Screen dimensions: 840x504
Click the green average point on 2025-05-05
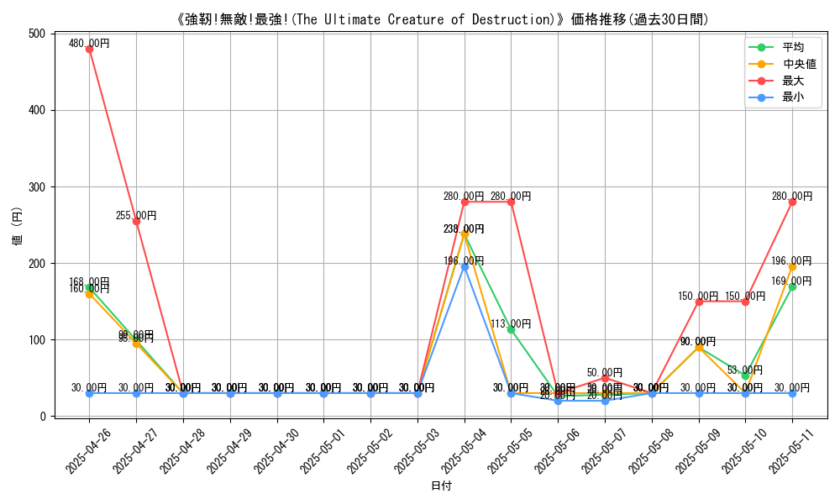click(511, 330)
